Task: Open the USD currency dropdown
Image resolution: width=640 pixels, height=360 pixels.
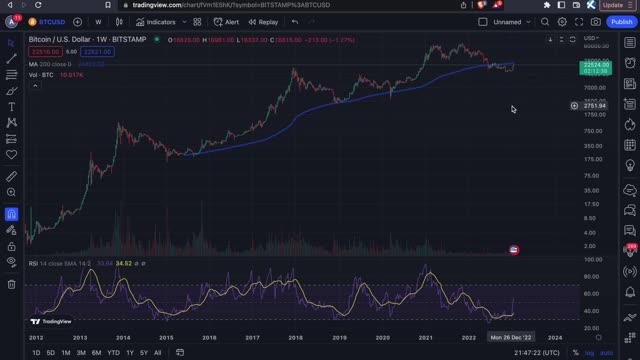Action: click(591, 38)
